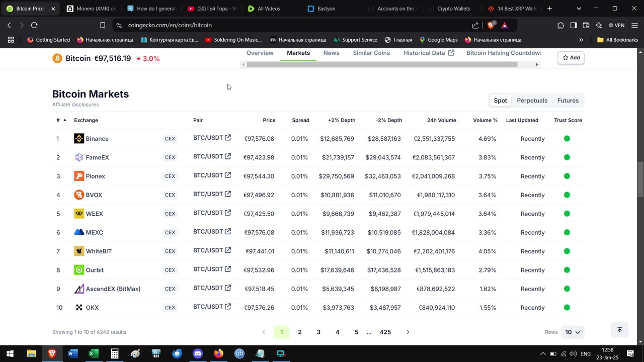Open Brave Shields lion icon

click(491, 25)
